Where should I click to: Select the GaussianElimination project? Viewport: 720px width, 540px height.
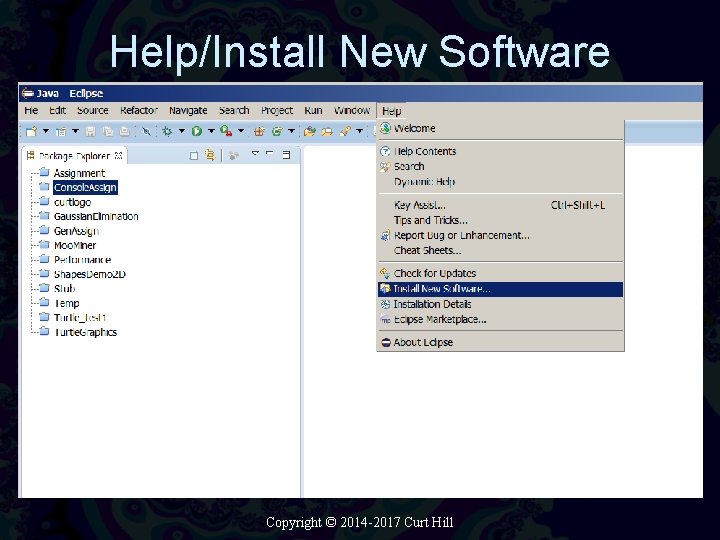(x=96, y=216)
